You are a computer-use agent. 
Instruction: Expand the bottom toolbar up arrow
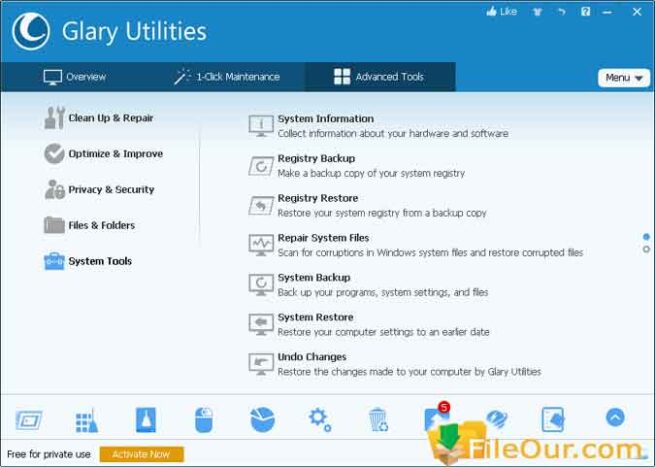pyautogui.click(x=615, y=417)
